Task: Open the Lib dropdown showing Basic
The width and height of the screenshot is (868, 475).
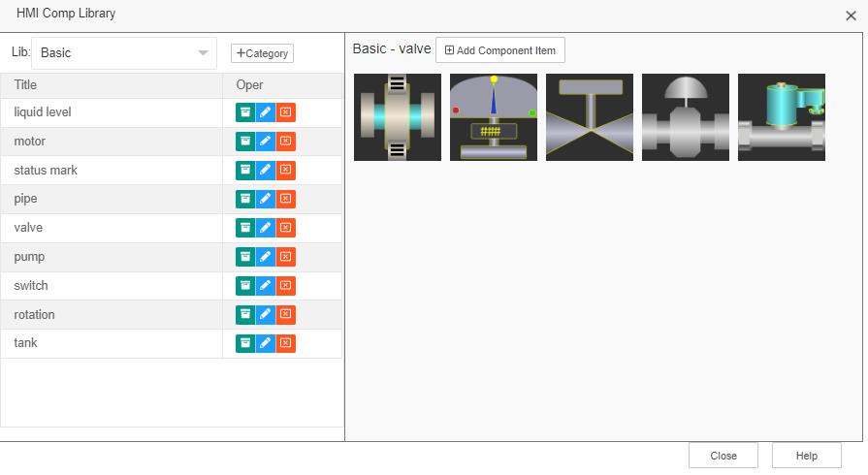Action: click(124, 53)
